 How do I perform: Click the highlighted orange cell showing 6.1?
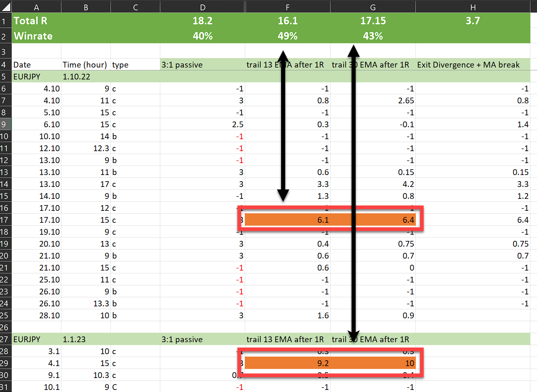[x=287, y=219]
